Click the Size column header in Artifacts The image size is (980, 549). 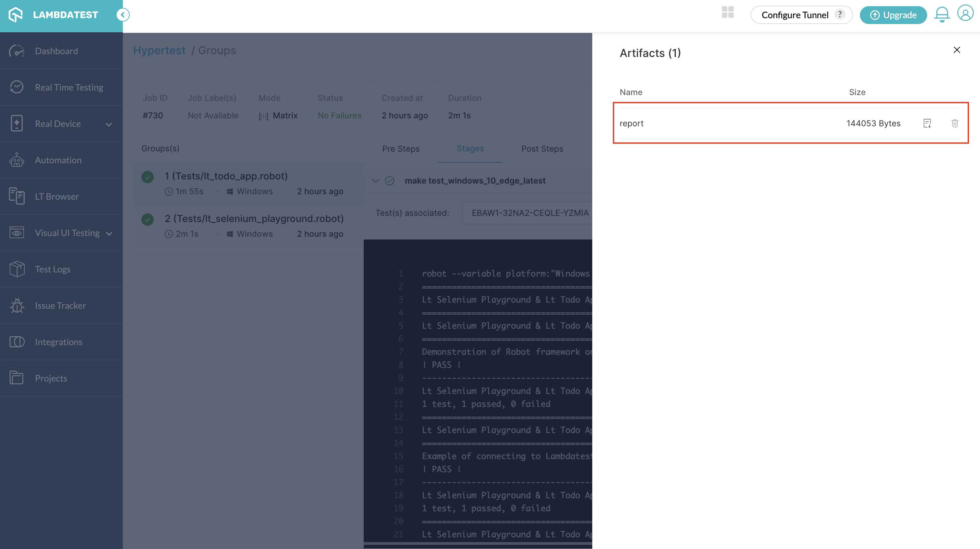(857, 92)
